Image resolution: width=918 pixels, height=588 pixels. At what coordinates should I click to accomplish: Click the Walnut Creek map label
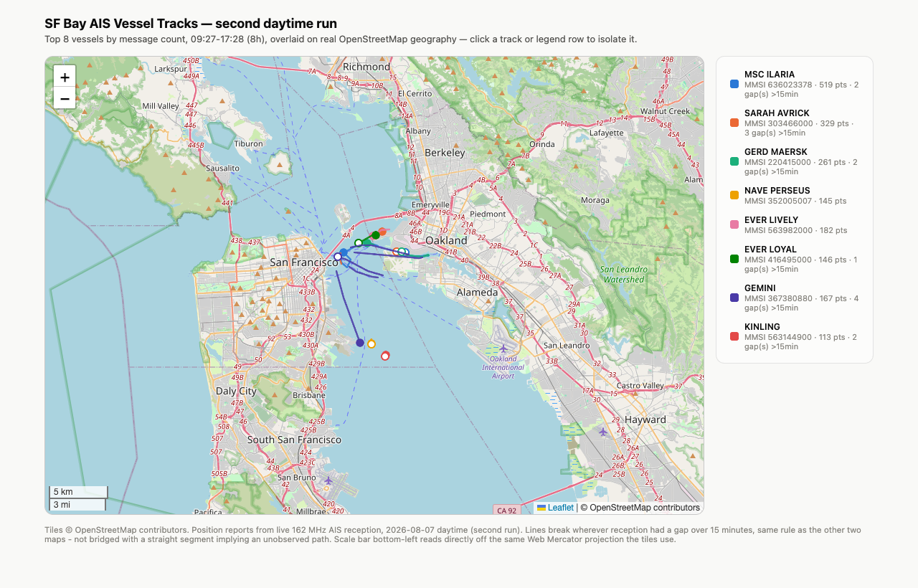point(665,111)
